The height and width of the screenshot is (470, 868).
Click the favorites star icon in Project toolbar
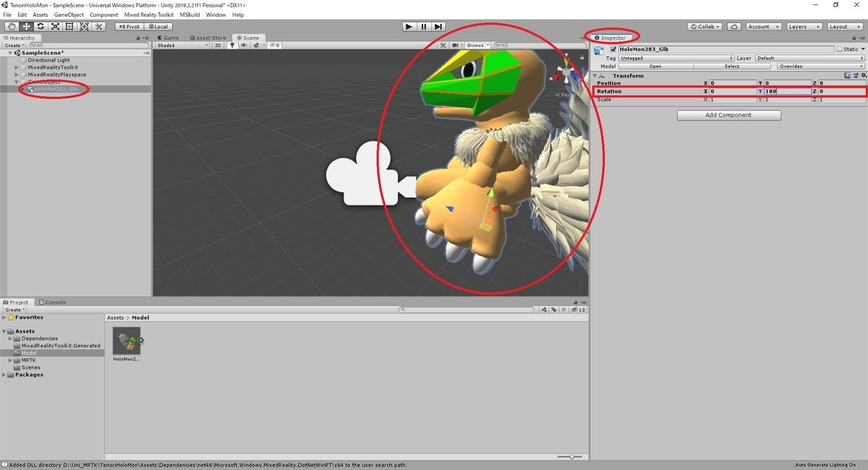[563, 309]
